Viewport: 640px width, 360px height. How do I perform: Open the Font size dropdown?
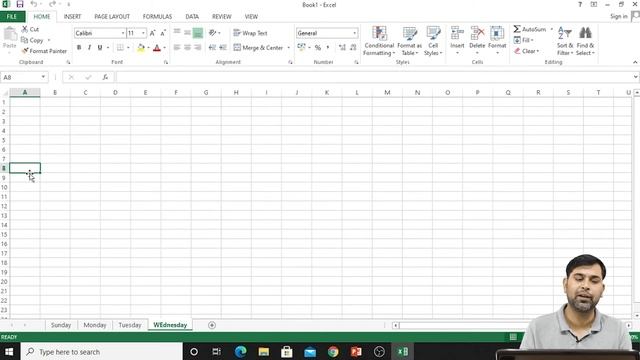tap(143, 33)
